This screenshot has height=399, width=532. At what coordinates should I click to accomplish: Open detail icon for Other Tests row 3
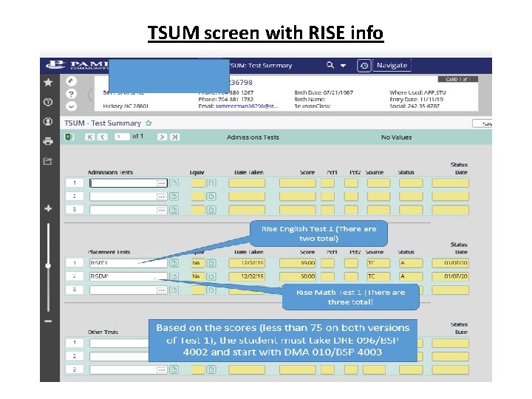[x=174, y=370]
